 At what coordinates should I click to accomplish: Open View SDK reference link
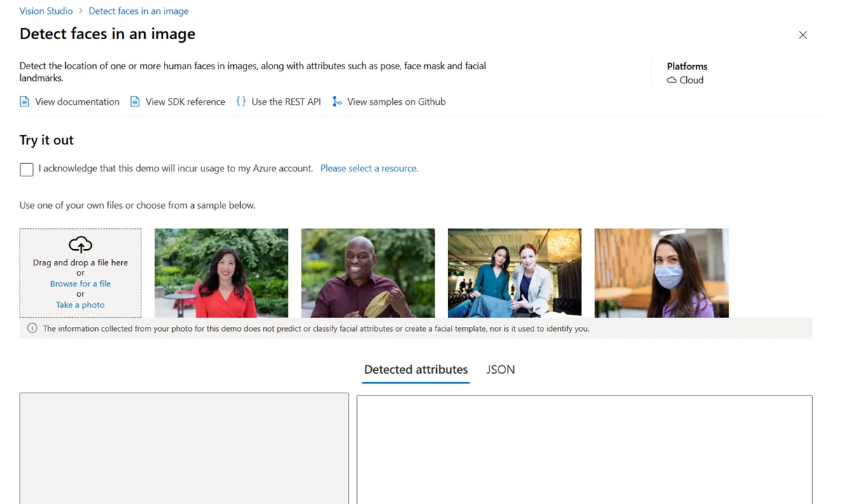186,101
